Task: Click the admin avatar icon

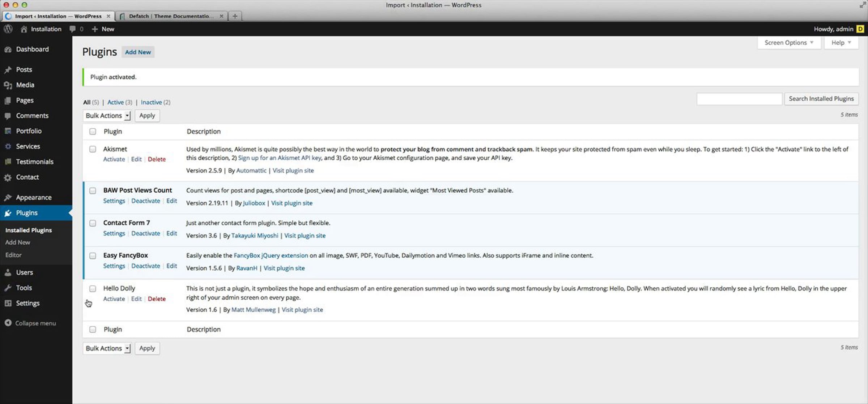Action: (x=860, y=29)
